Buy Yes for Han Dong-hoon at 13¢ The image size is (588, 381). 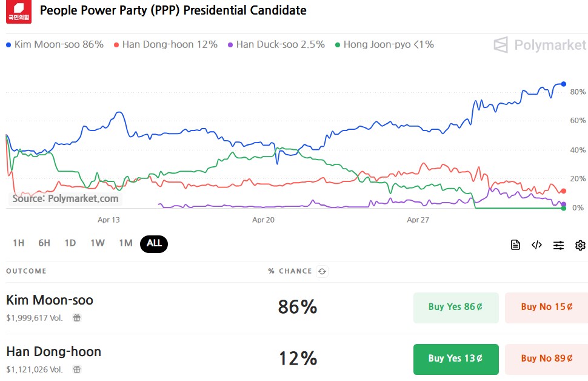[456, 359]
